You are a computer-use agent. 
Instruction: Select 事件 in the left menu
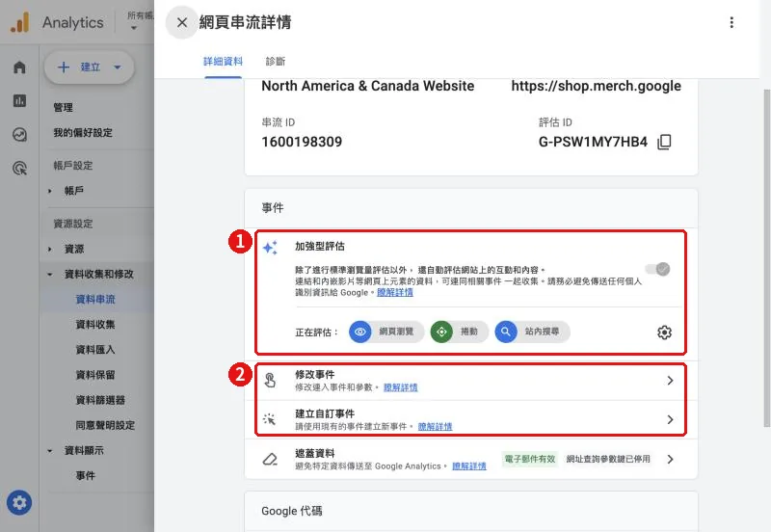86,475
